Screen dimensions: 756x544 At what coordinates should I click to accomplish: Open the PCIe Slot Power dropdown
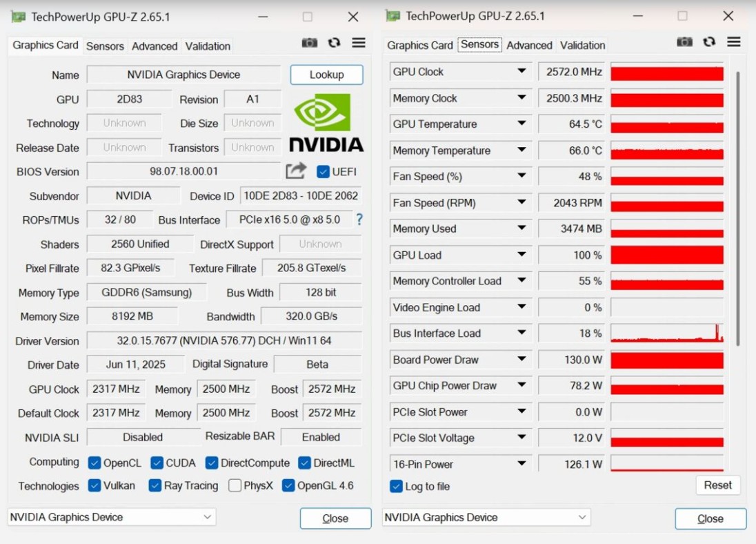point(521,411)
